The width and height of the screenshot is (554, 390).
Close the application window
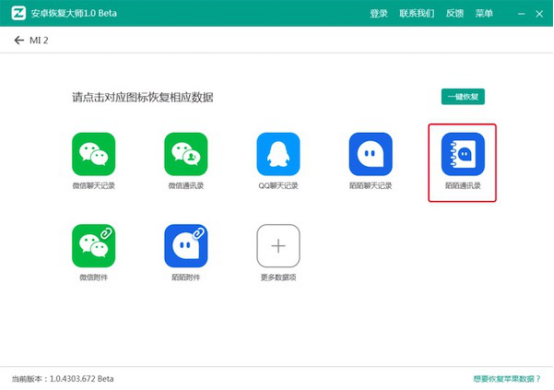(x=539, y=14)
